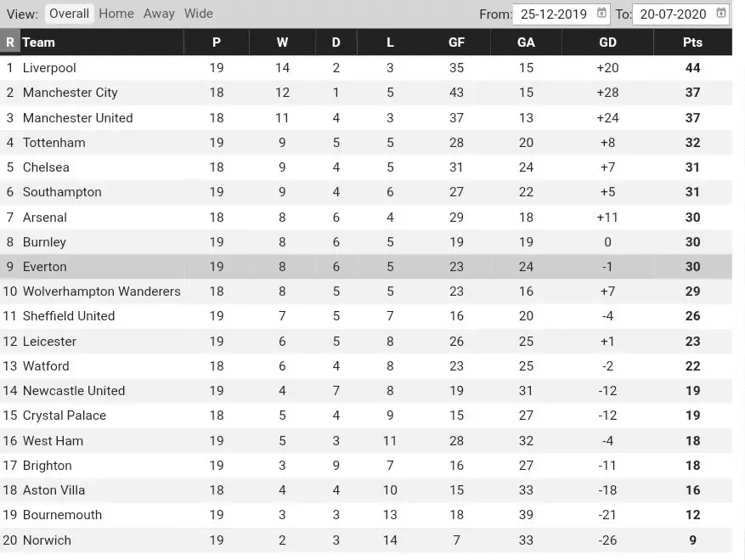Open Wolverhampton Wanderers team link
745x560 pixels.
[101, 291]
